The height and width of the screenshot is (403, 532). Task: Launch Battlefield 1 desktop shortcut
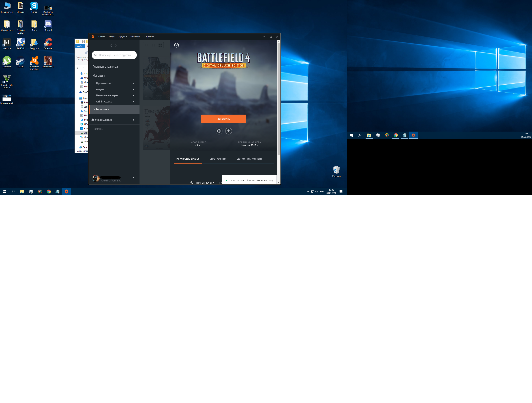point(48,62)
